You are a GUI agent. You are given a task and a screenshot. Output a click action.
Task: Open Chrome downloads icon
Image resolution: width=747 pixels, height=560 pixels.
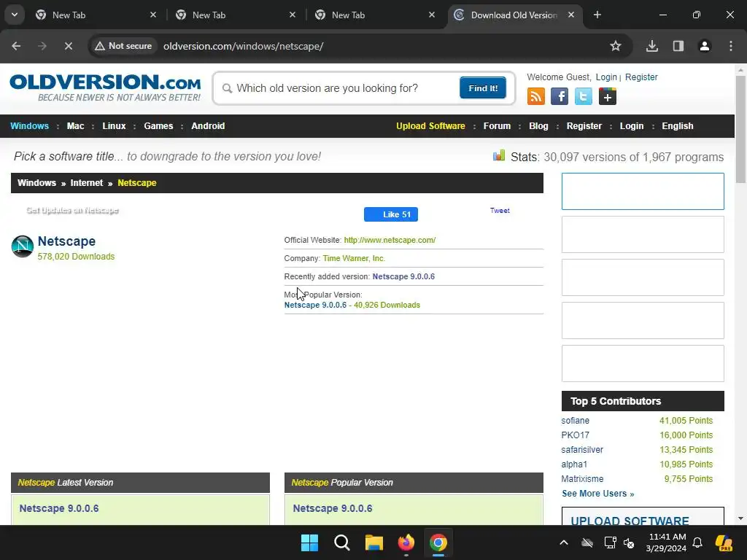tap(652, 46)
